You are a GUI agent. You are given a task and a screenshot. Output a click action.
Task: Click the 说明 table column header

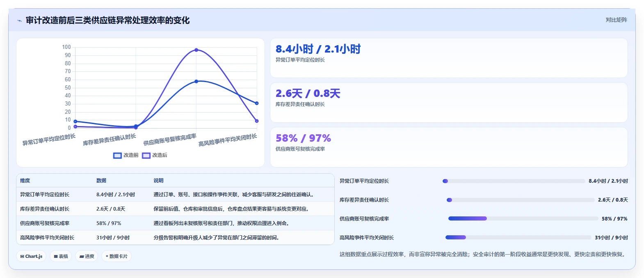point(158,181)
